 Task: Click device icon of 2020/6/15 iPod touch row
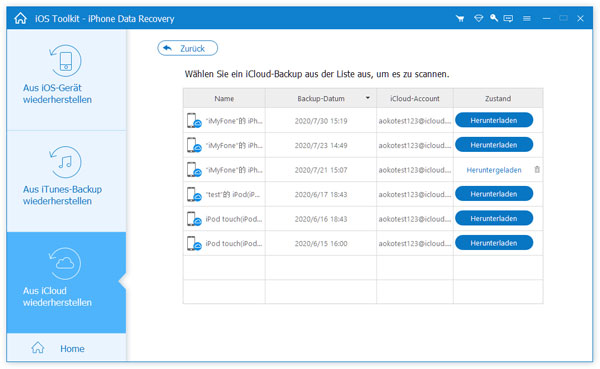click(x=194, y=243)
